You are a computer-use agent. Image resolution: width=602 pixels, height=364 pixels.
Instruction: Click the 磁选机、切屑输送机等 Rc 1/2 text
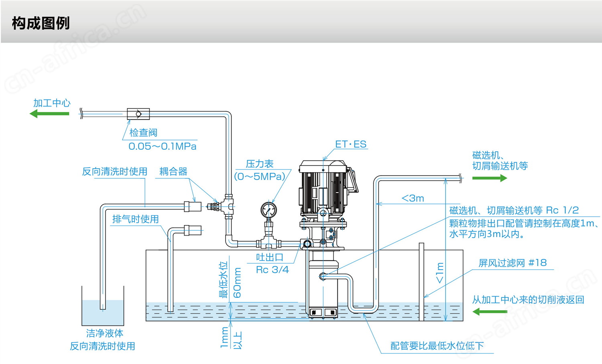(514, 210)
